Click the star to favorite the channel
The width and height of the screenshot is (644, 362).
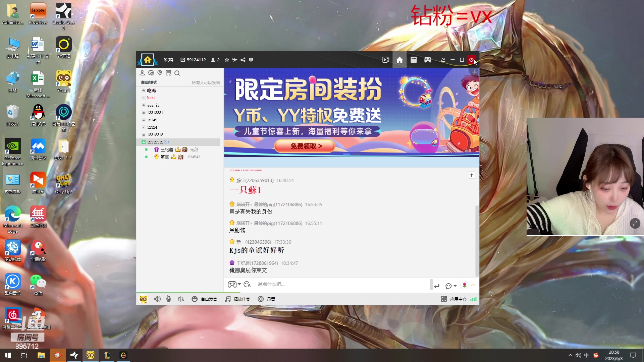pyautogui.click(x=226, y=60)
